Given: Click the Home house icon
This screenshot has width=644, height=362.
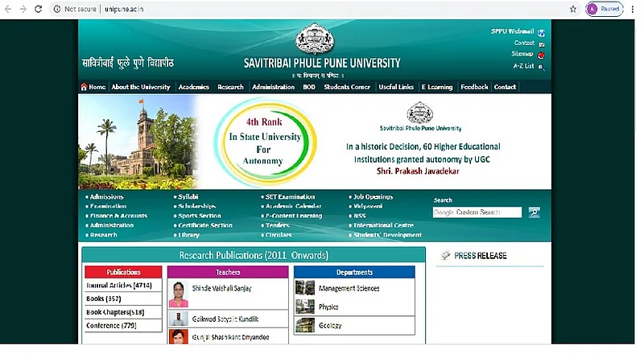Looking at the screenshot, I should [x=84, y=87].
